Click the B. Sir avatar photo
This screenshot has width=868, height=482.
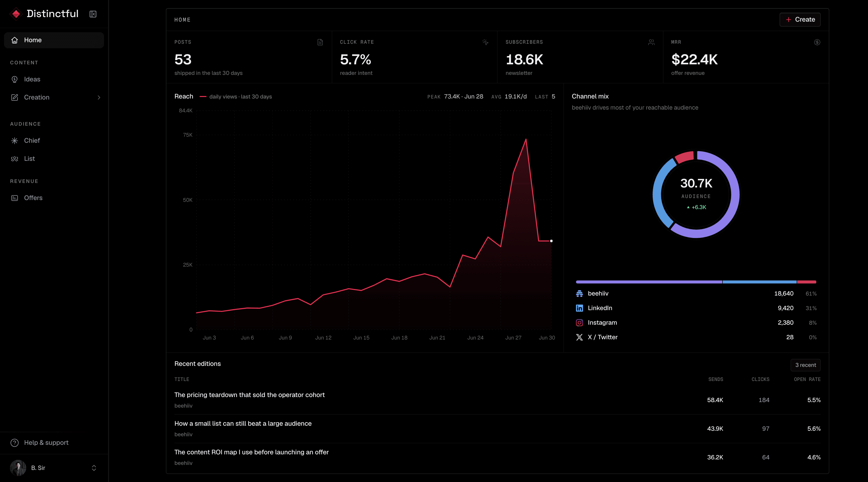pos(18,468)
